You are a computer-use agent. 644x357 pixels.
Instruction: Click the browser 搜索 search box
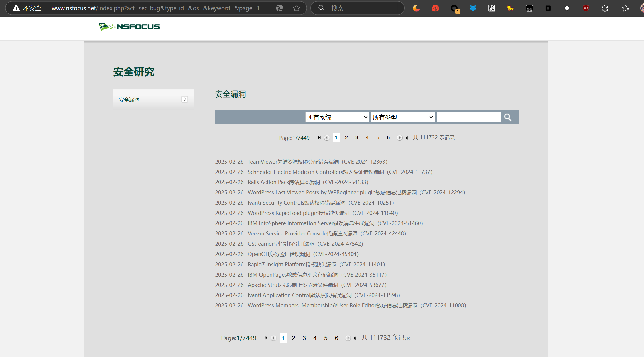pos(357,8)
